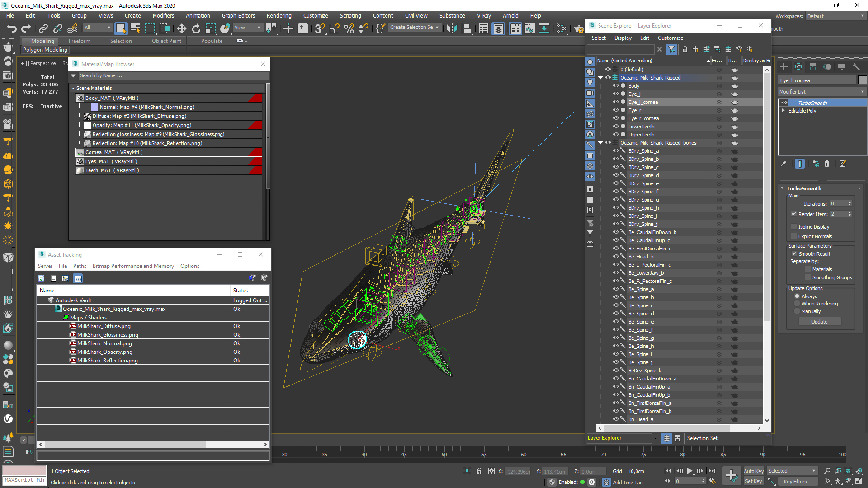Toggle visibility of 0 (default) layer
Screen dimensions: 868x488
click(x=608, y=70)
